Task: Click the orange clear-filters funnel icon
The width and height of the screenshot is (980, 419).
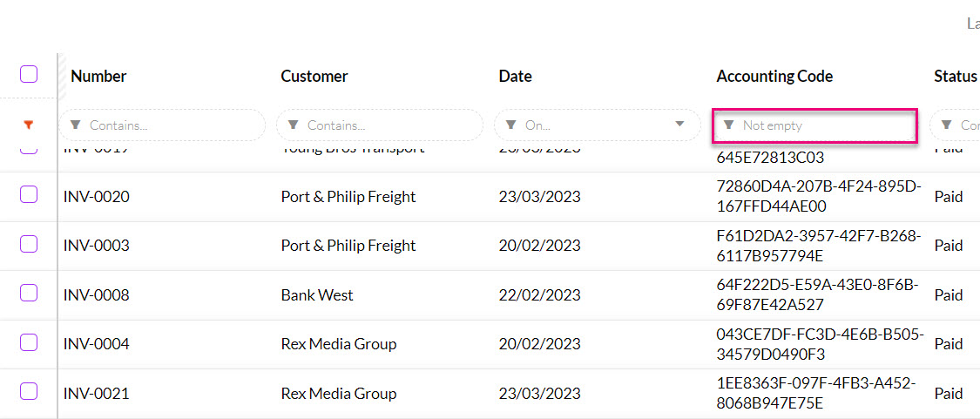Action: (29, 125)
